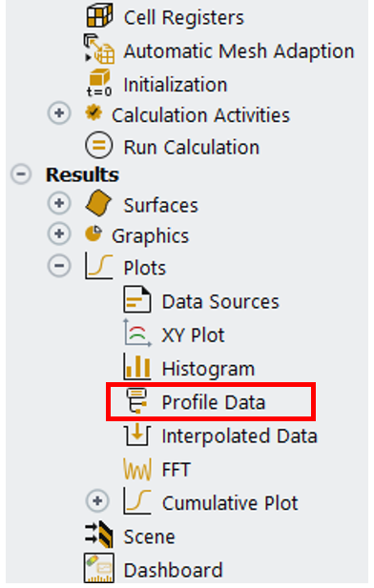Click the Scene arrows icon

click(99, 535)
